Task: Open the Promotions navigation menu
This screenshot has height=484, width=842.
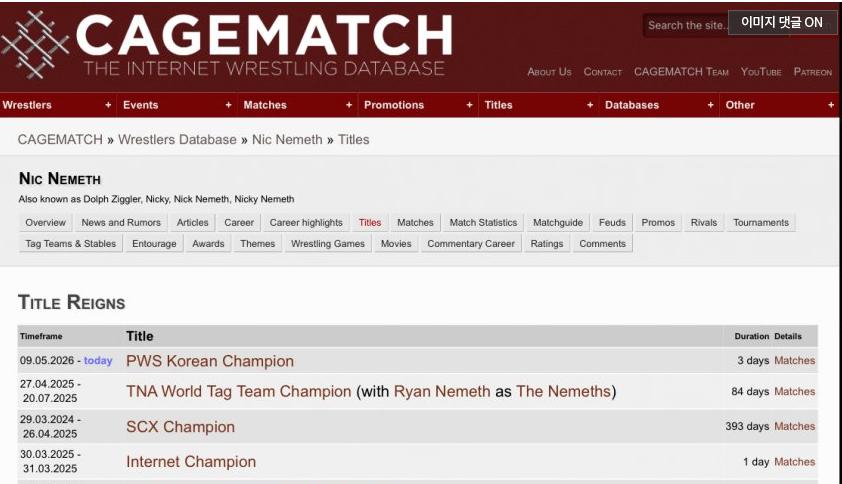Action: pyautogui.click(x=394, y=105)
